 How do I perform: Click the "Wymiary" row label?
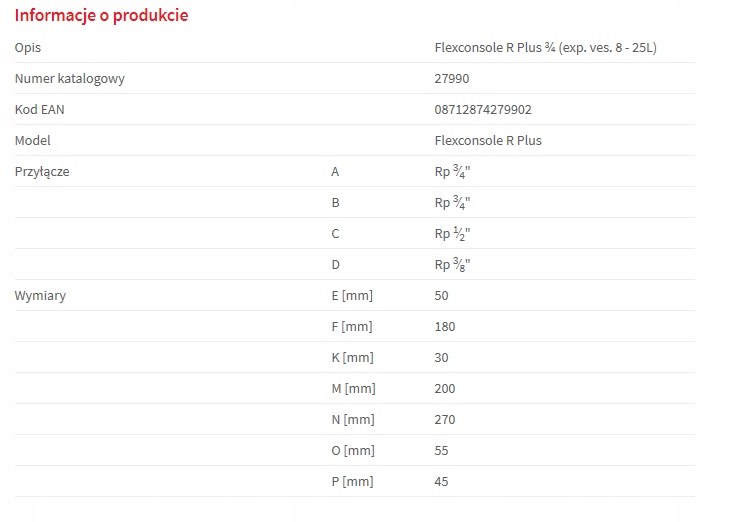[40, 296]
